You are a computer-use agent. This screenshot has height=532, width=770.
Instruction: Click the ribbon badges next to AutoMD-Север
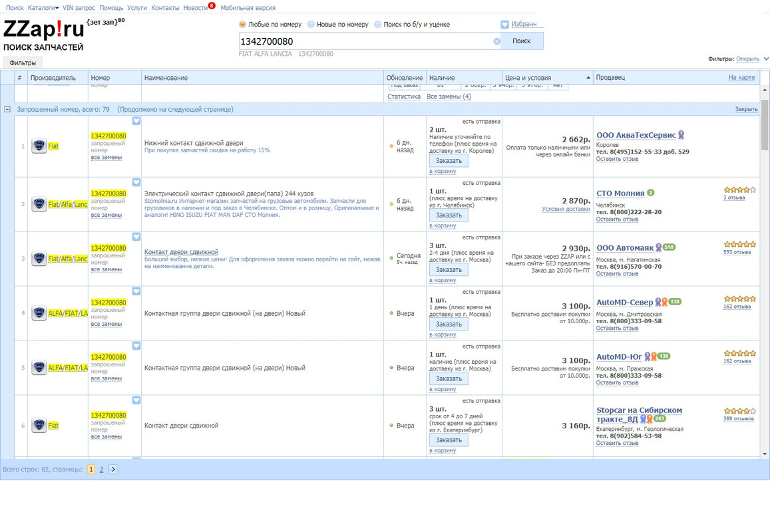[662, 302]
